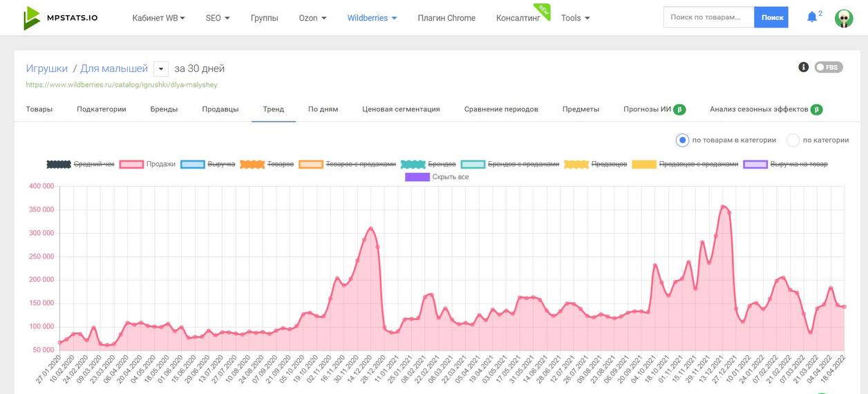Expand the Кабинет WB dropdown menu
The height and width of the screenshot is (394, 868).
click(x=158, y=18)
